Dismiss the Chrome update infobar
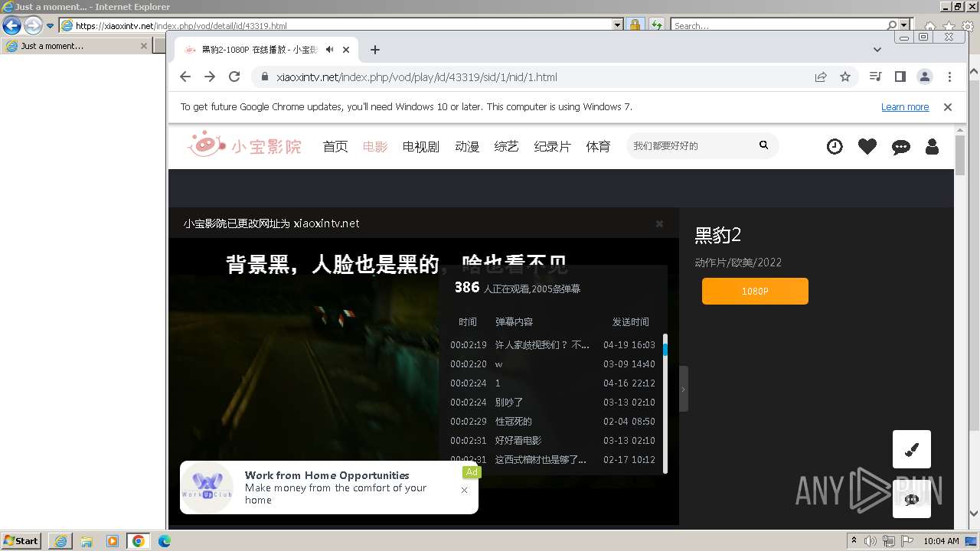Image resolution: width=980 pixels, height=551 pixels. pos(948,107)
